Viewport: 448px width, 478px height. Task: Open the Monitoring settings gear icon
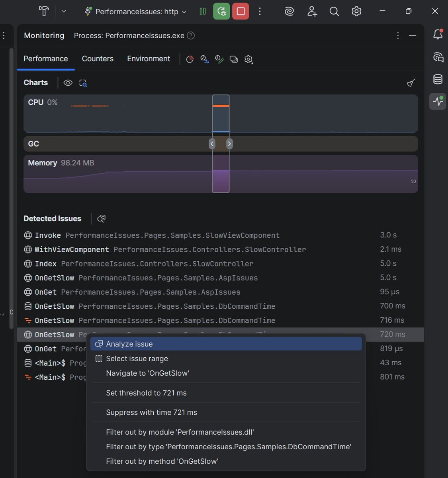(248, 59)
